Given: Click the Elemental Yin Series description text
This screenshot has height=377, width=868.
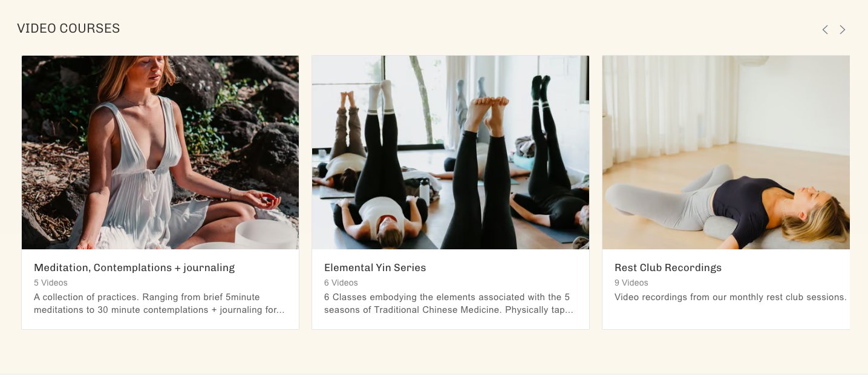Looking at the screenshot, I should click(x=449, y=303).
